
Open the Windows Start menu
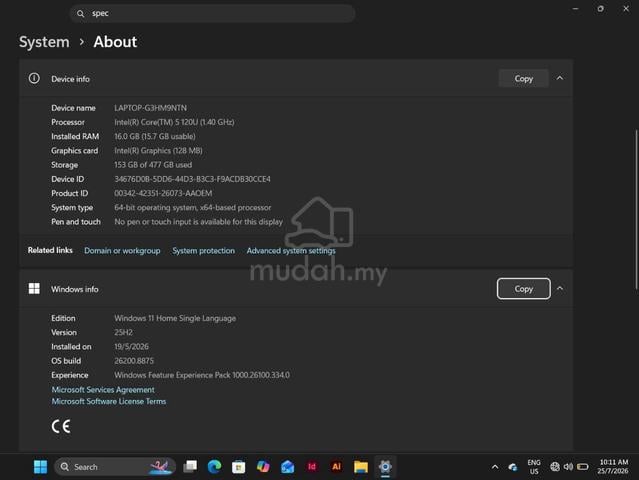[x=40, y=467]
